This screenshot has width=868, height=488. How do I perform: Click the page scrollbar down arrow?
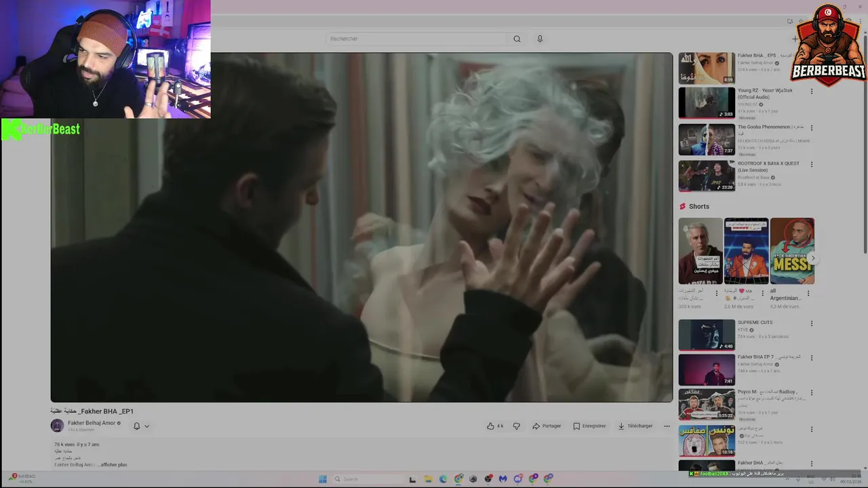[x=865, y=468]
